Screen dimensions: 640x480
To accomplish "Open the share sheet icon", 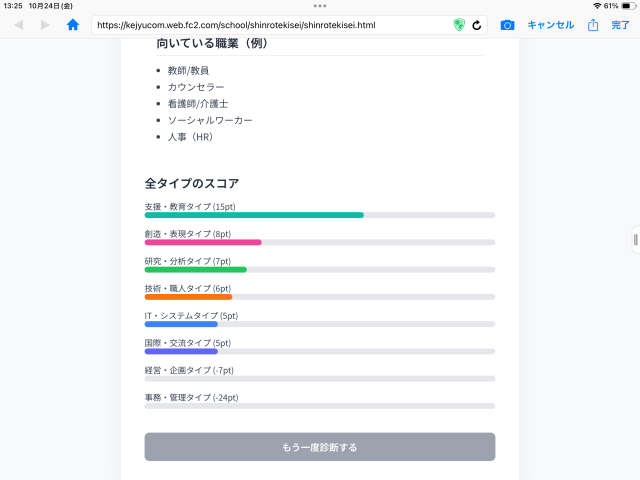I will pos(593,25).
